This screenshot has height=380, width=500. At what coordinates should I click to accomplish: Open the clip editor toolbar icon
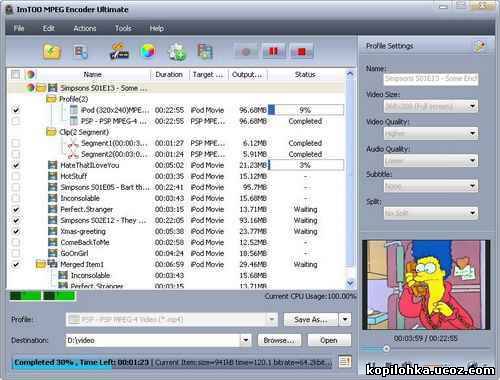pos(119,51)
